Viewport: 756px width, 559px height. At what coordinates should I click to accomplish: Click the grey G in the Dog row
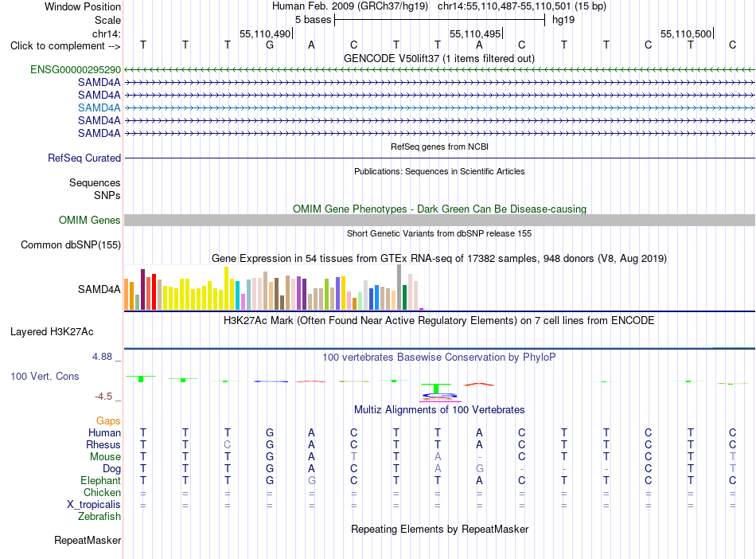480,468
